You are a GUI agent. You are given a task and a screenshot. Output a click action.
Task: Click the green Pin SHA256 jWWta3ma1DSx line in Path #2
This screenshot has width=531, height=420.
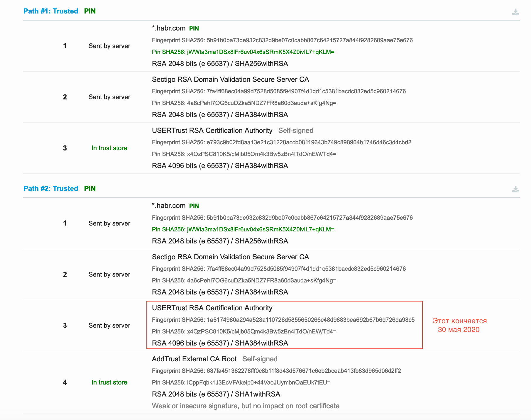[x=243, y=229]
